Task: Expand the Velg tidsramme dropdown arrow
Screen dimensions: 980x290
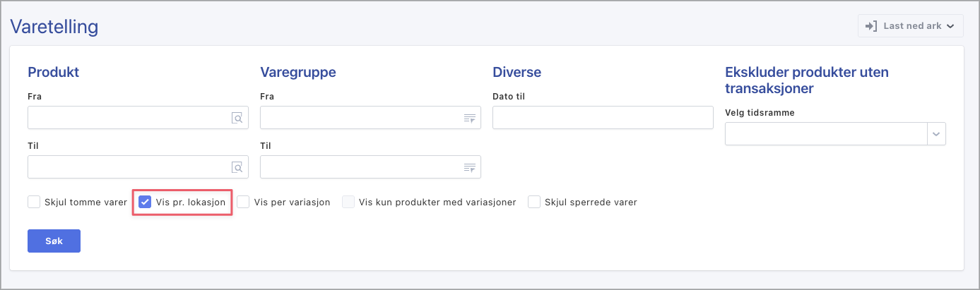Action: tap(936, 133)
